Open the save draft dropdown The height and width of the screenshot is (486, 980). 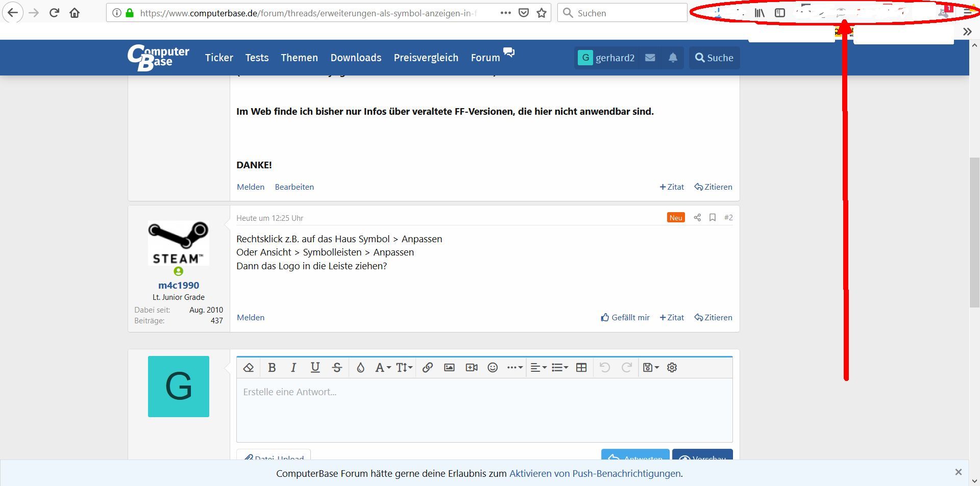pyautogui.click(x=651, y=367)
